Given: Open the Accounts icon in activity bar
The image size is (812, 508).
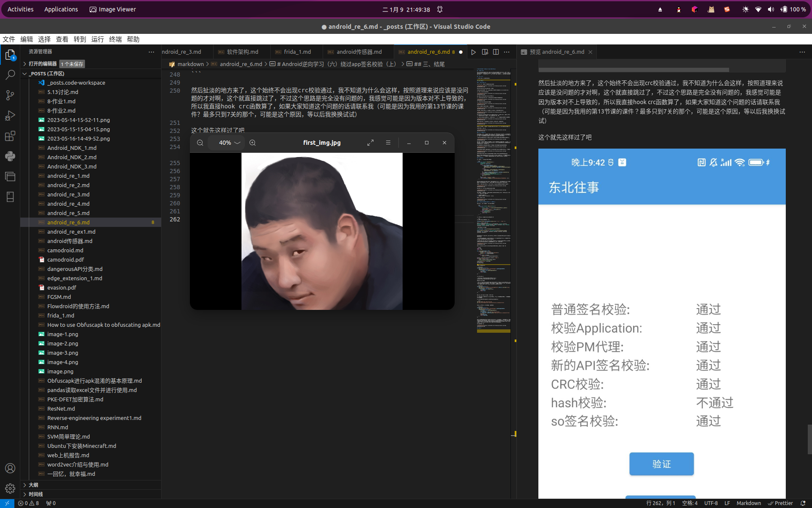Looking at the screenshot, I should pos(10,468).
